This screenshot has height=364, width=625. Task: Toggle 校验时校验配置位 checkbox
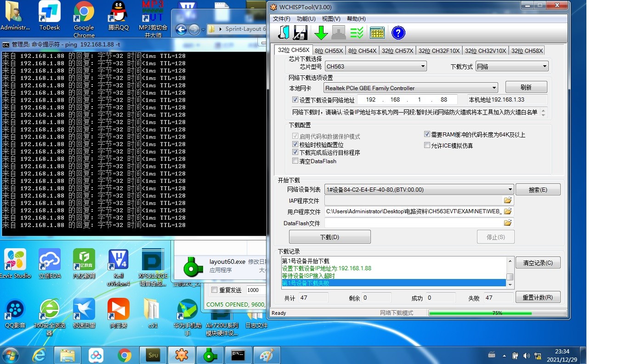coord(295,144)
